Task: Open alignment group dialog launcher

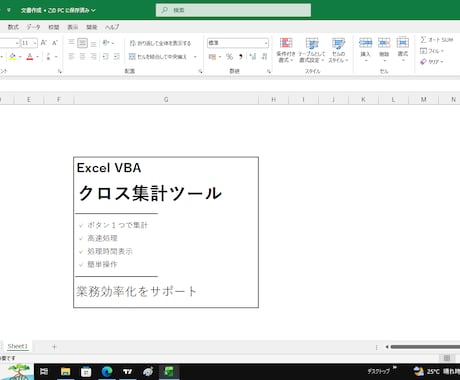Action: (x=200, y=71)
